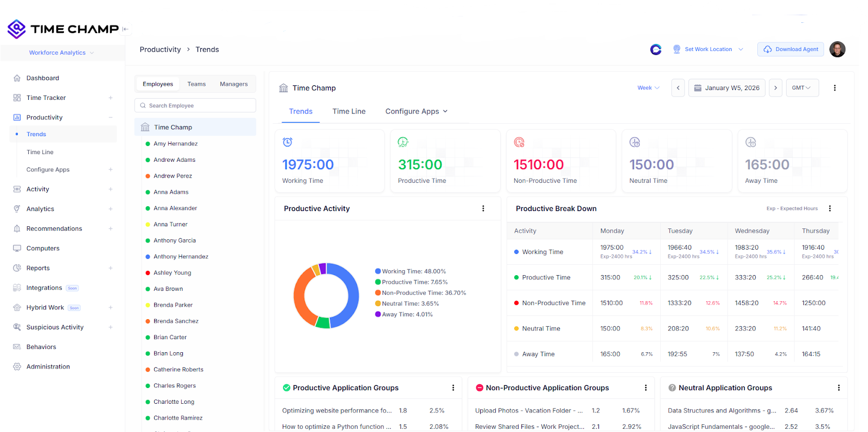Switch to Teams tab
The width and height of the screenshot is (868, 432).
click(x=196, y=84)
